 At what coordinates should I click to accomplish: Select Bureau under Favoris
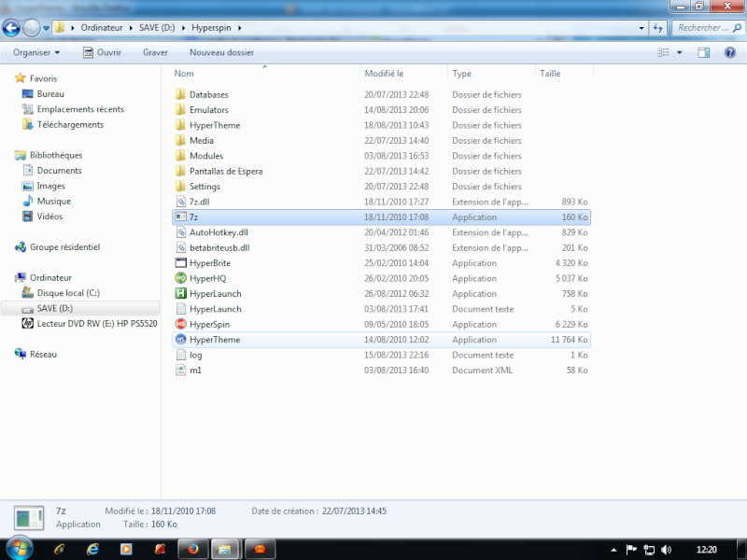[x=50, y=94]
